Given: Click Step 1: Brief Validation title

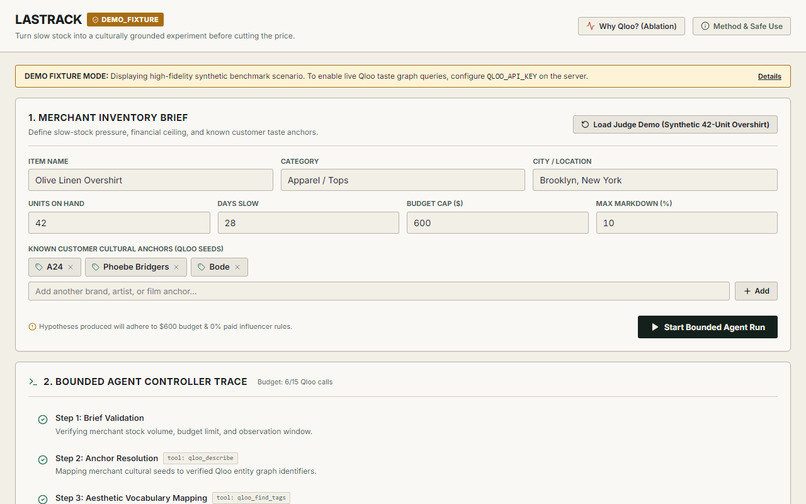Looking at the screenshot, I should pyautogui.click(x=100, y=418).
